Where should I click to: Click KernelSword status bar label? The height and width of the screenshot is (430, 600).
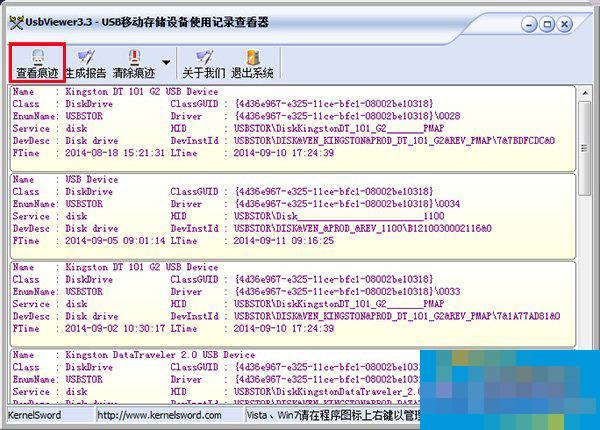pos(34,415)
